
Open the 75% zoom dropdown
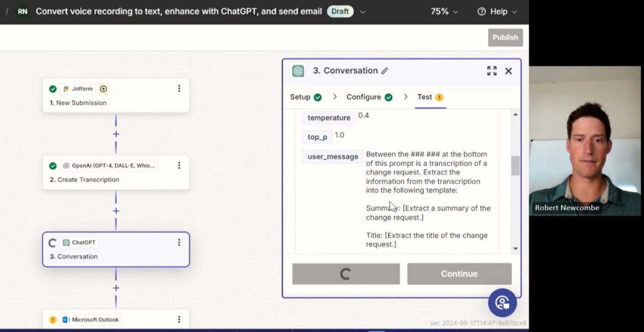444,11
